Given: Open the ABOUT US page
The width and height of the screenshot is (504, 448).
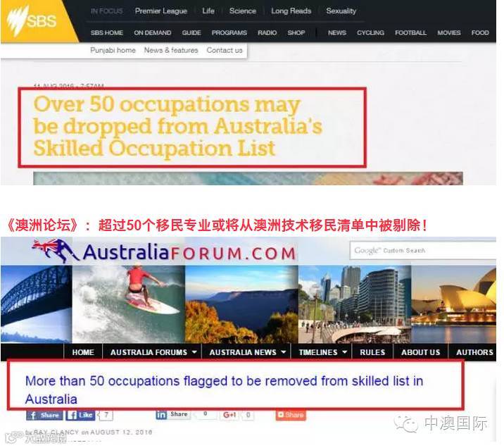Looking at the screenshot, I should pos(421,352).
